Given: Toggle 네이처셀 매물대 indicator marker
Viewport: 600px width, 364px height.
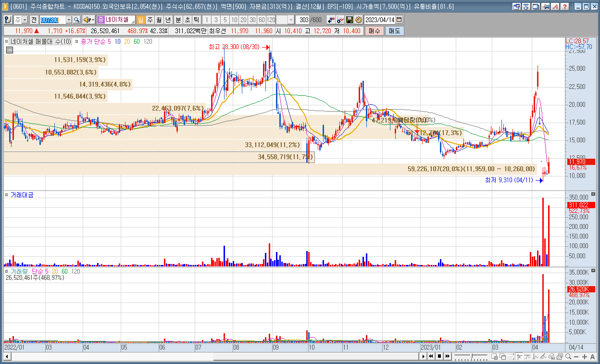Looking at the screenshot, I should (x=7, y=41).
